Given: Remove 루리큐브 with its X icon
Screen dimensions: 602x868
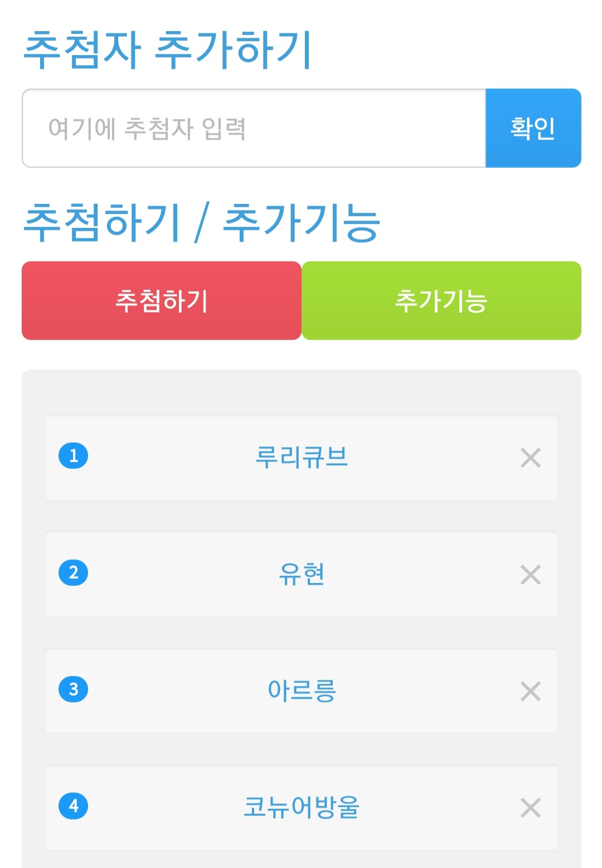Looking at the screenshot, I should (530, 458).
